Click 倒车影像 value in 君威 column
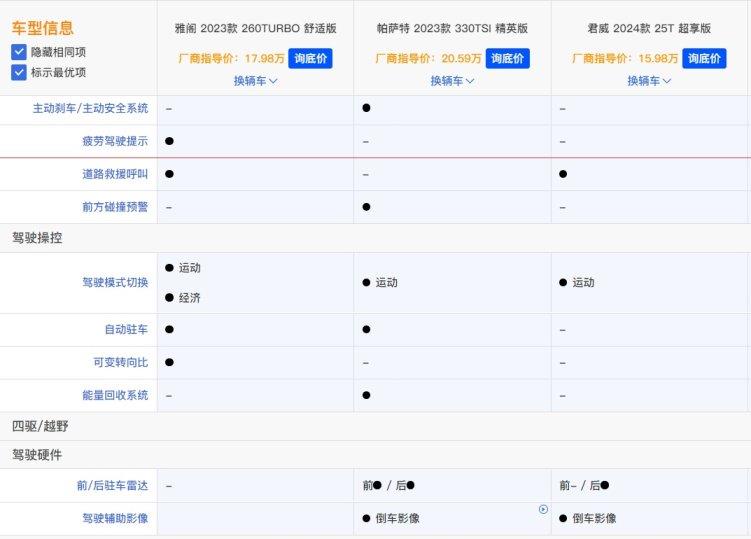 pos(594,518)
